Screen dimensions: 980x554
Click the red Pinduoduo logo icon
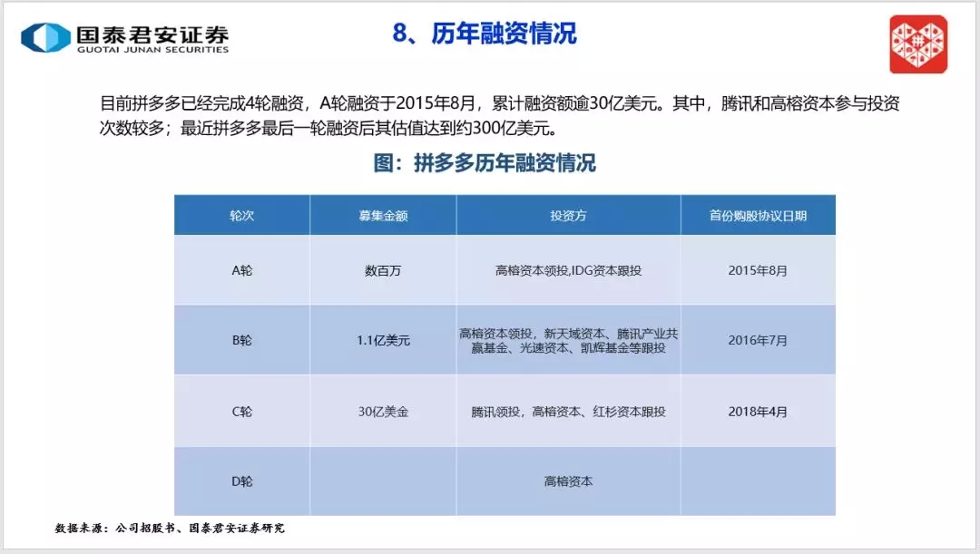tap(918, 45)
